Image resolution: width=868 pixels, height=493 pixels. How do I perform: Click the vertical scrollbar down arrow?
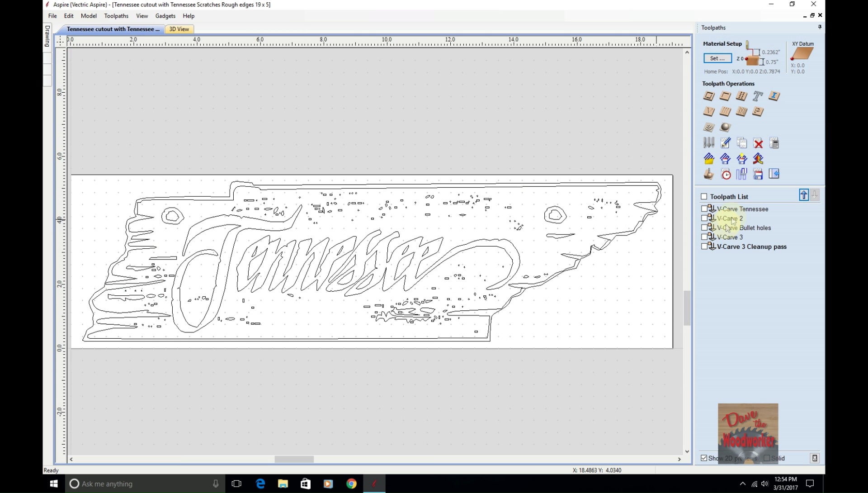687,451
